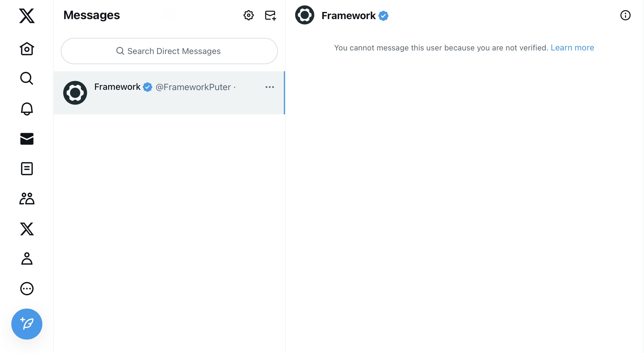Click the blue compose post button
This screenshot has width=644, height=353.
(27, 324)
